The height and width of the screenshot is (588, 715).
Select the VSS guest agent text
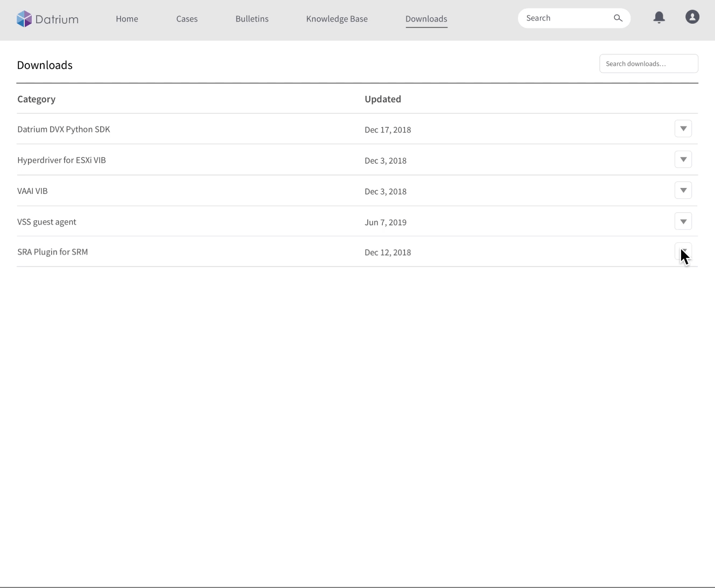coord(47,222)
